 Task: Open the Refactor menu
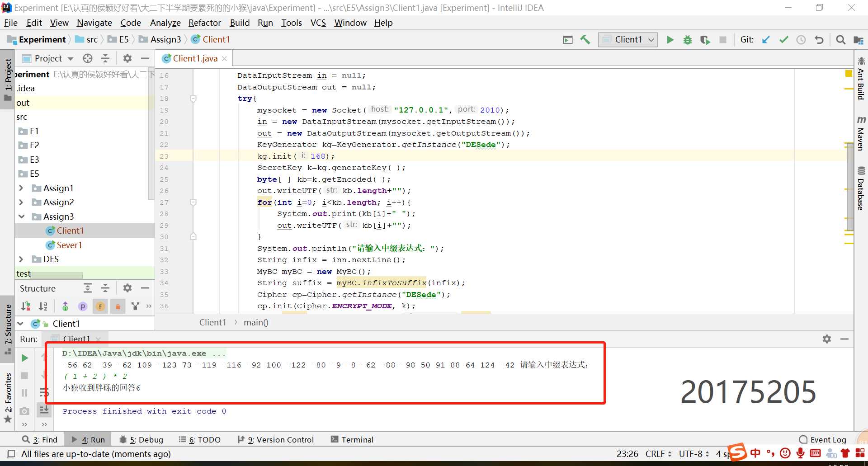coord(205,23)
